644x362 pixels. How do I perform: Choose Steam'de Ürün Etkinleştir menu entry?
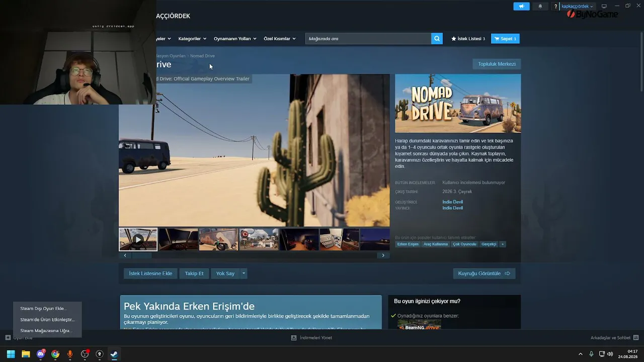[47, 320]
